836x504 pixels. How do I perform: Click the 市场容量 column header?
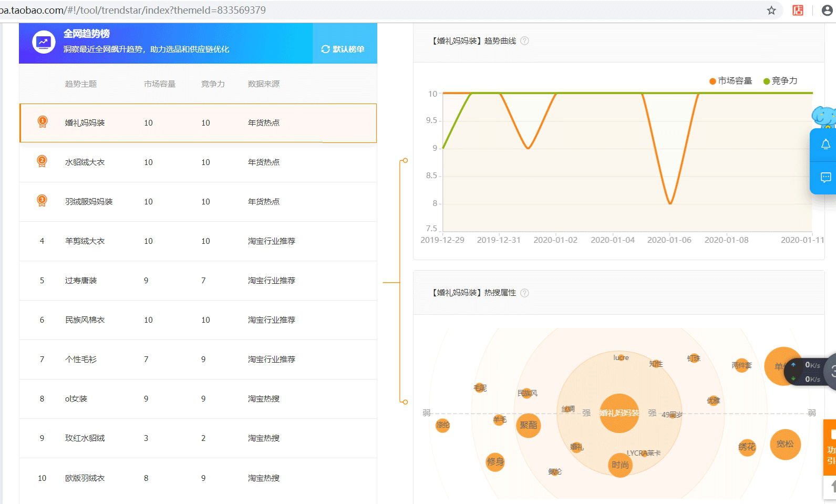pos(160,84)
